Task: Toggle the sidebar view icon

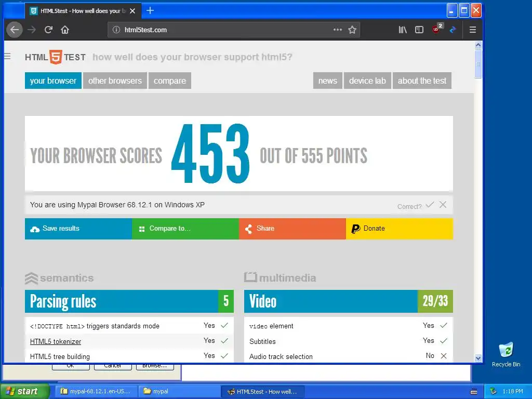Action: click(x=419, y=30)
